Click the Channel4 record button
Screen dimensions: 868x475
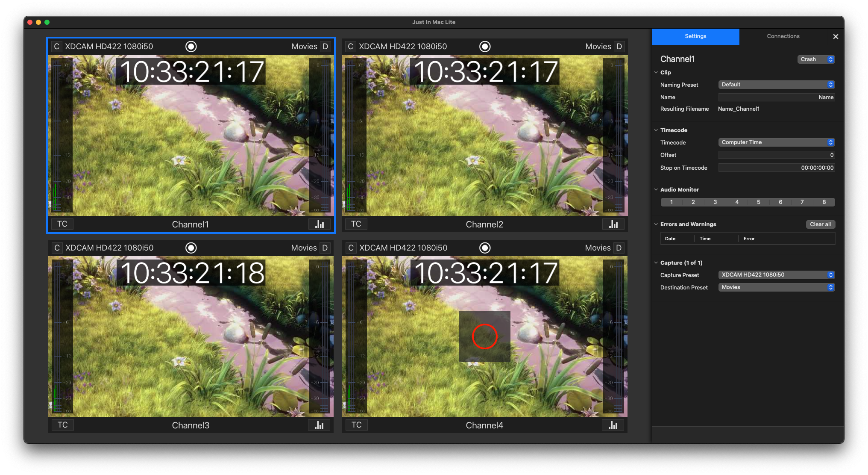point(485,248)
